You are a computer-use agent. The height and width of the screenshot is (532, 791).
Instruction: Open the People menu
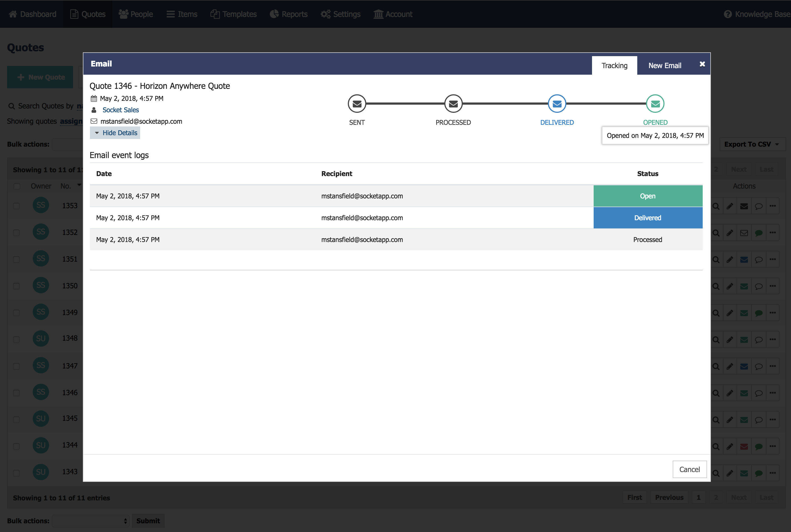(135, 14)
